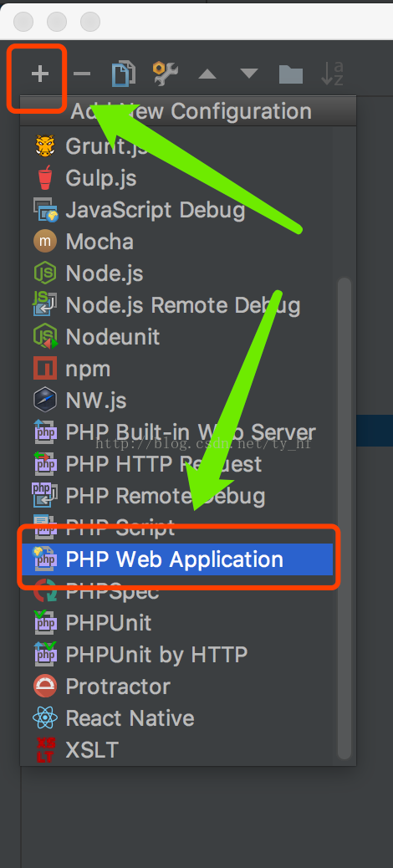Click the red XSLT icon
The image size is (393, 868).
(x=45, y=750)
